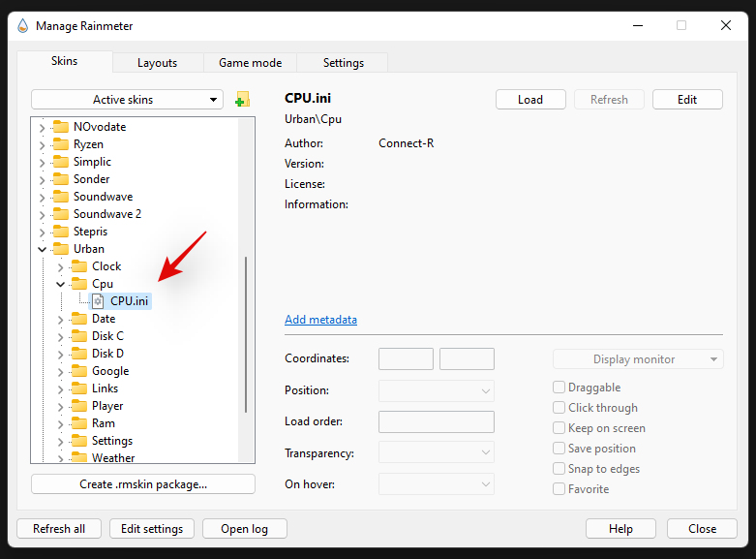Click the skin tree vertical scrollbar thumb
Image resolution: width=756 pixels, height=559 pixels.
[x=246, y=334]
